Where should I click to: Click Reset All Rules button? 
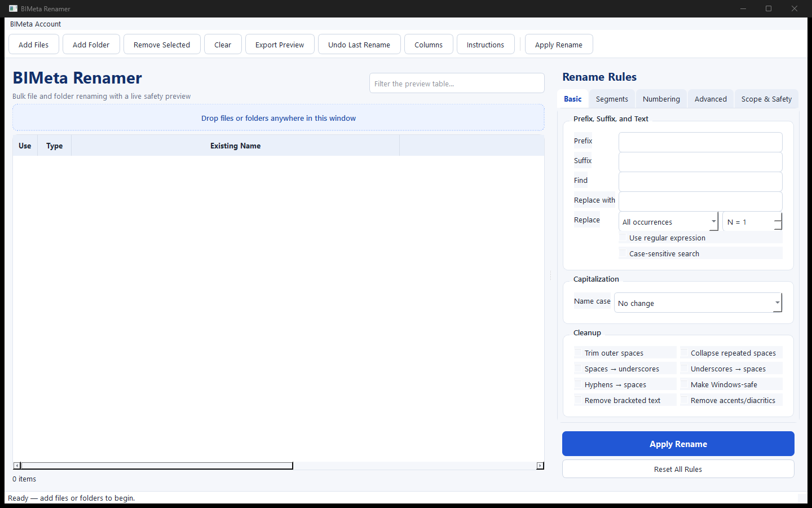(678, 469)
